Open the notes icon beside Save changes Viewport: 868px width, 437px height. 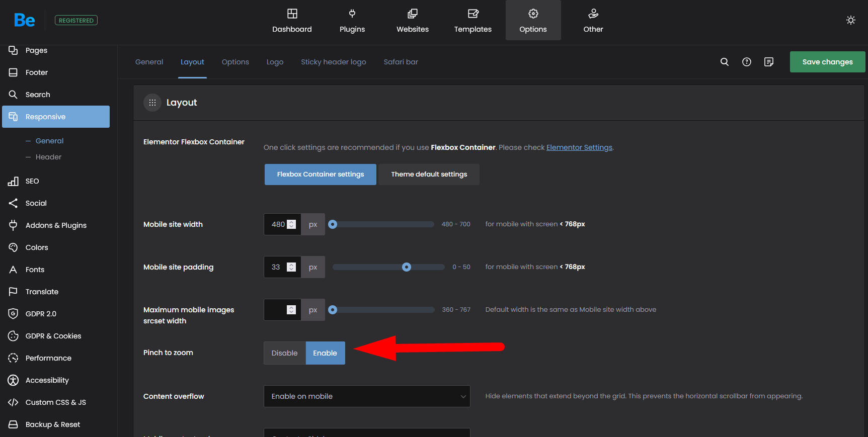[x=769, y=62]
